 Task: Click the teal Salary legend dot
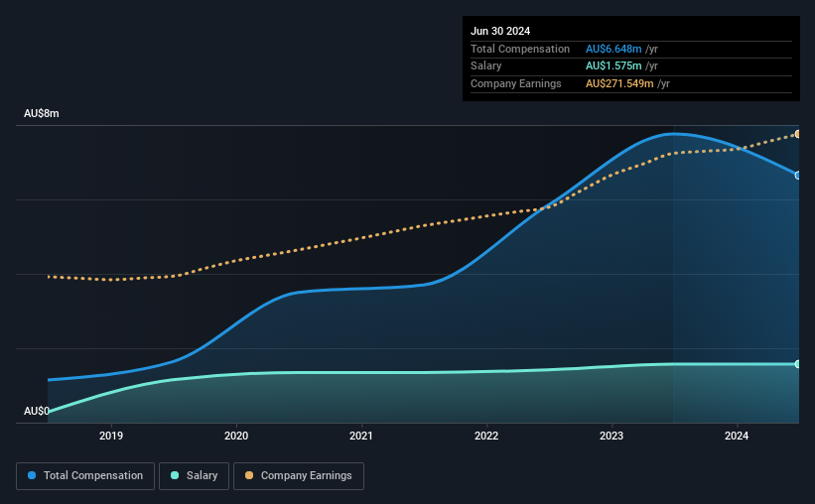(175, 475)
